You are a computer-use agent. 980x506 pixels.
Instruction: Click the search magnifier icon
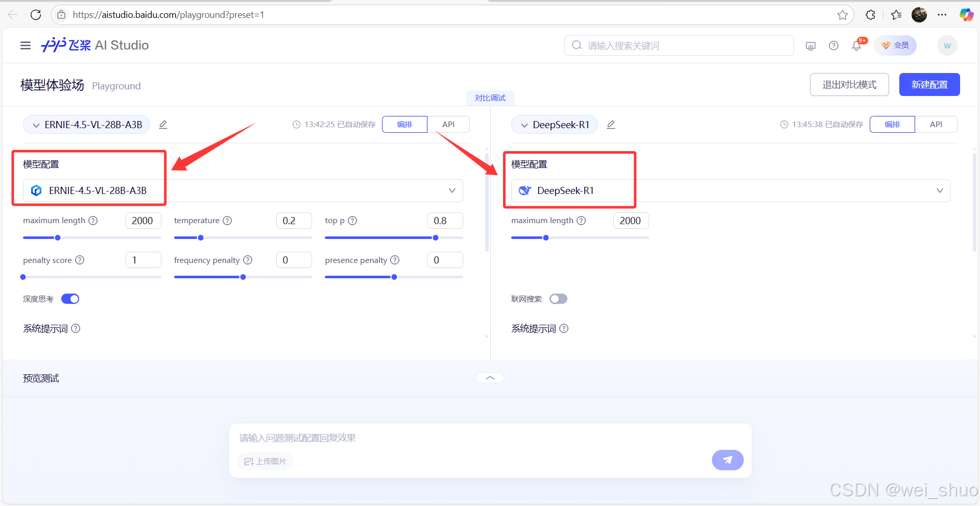(577, 45)
